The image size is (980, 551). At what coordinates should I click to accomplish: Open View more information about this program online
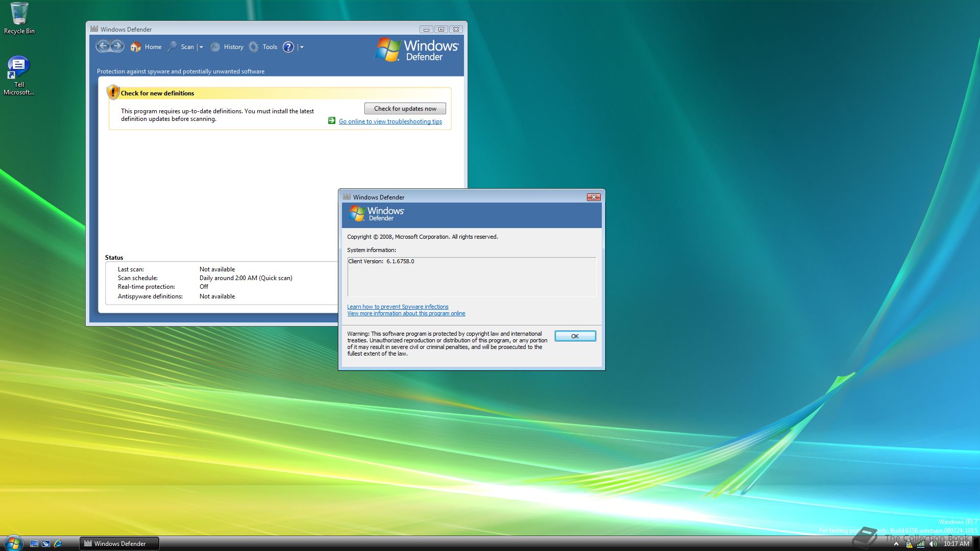(x=406, y=313)
